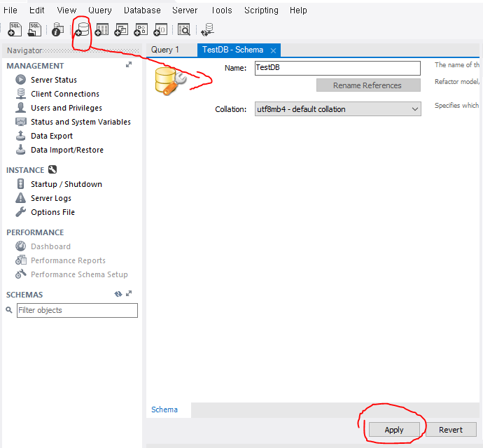Open SQL script file icon
Image resolution: width=483 pixels, height=448 pixels.
(x=34, y=29)
